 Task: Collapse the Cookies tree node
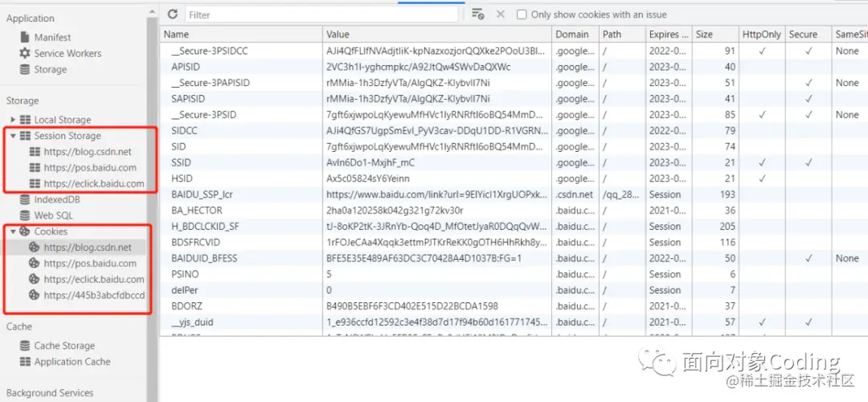(14, 232)
